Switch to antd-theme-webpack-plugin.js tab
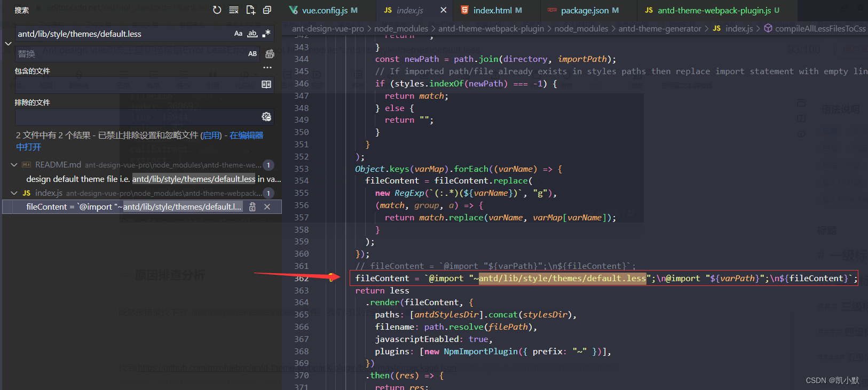 pyautogui.click(x=717, y=10)
